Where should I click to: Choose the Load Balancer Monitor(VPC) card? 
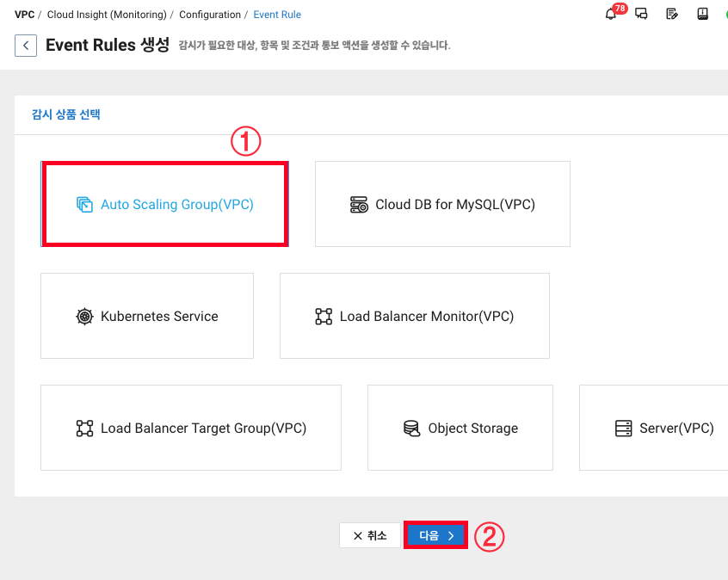pos(415,316)
